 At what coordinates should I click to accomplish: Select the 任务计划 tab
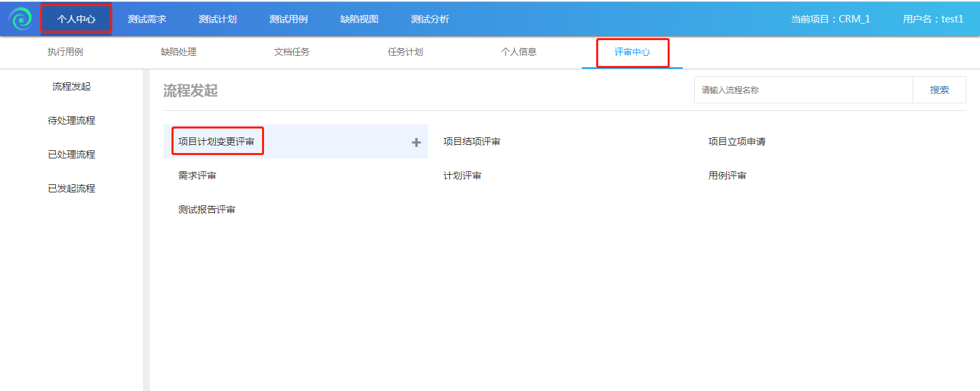point(406,52)
